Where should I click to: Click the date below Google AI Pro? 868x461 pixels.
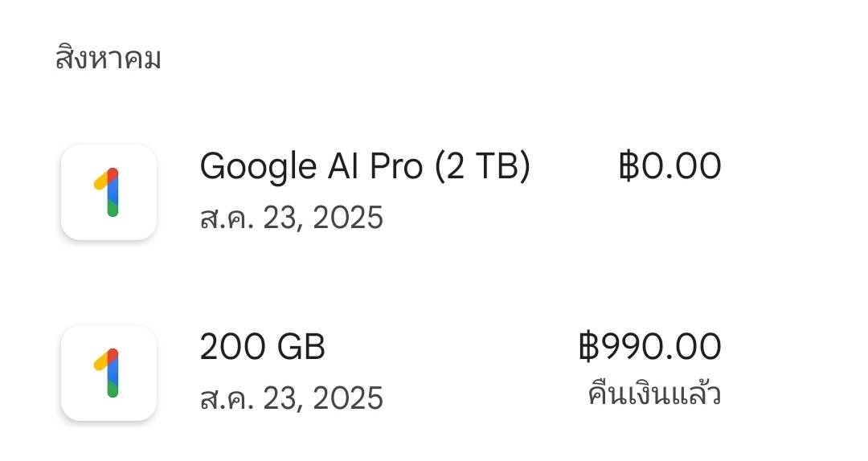(291, 218)
